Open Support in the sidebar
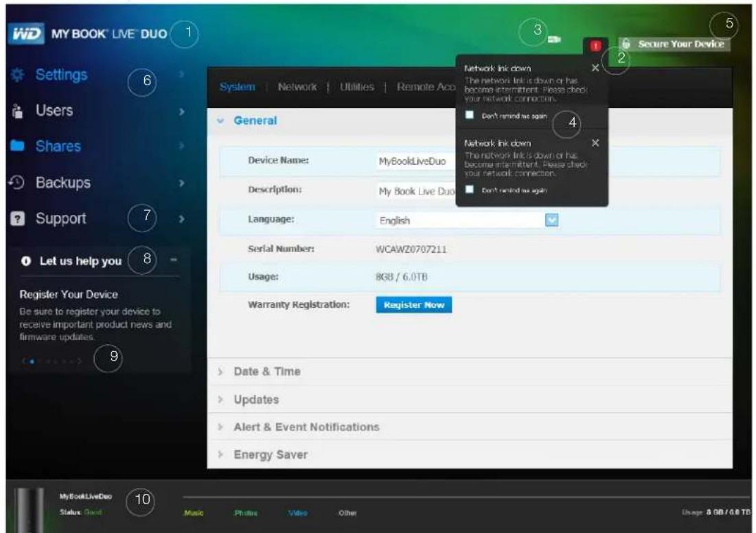 (x=60, y=218)
